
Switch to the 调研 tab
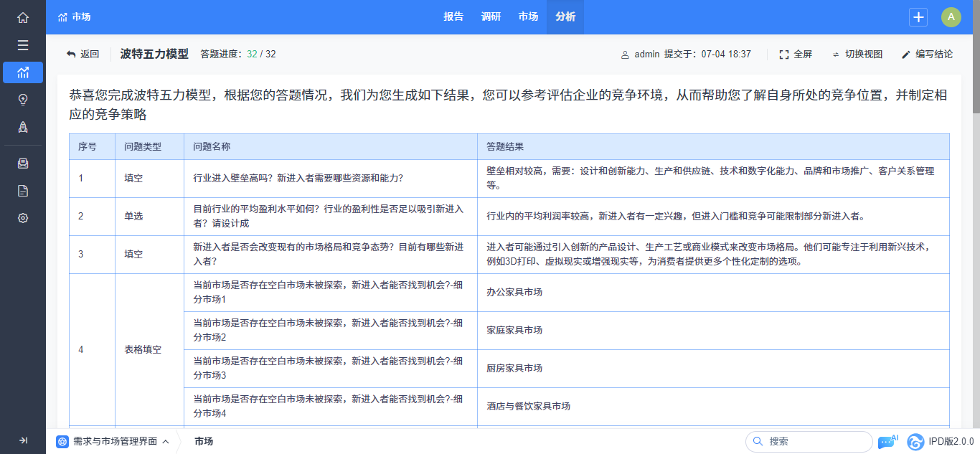coord(491,17)
